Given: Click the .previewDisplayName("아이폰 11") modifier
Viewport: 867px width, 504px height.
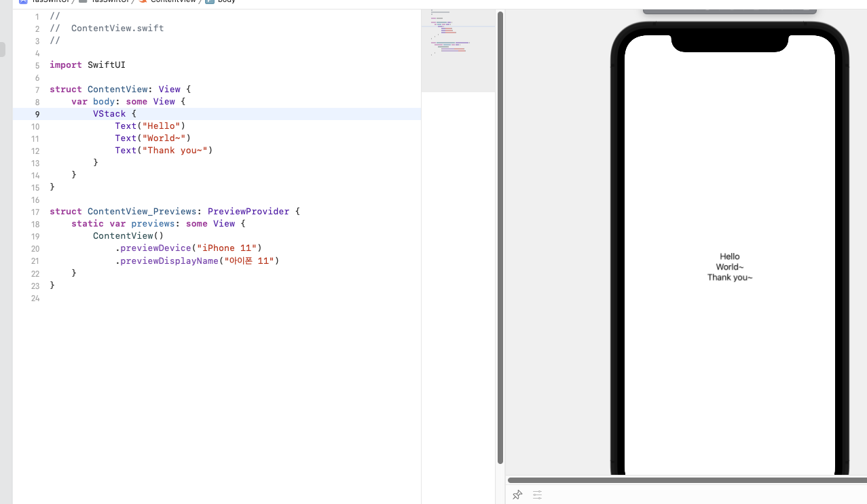Looking at the screenshot, I should point(197,260).
